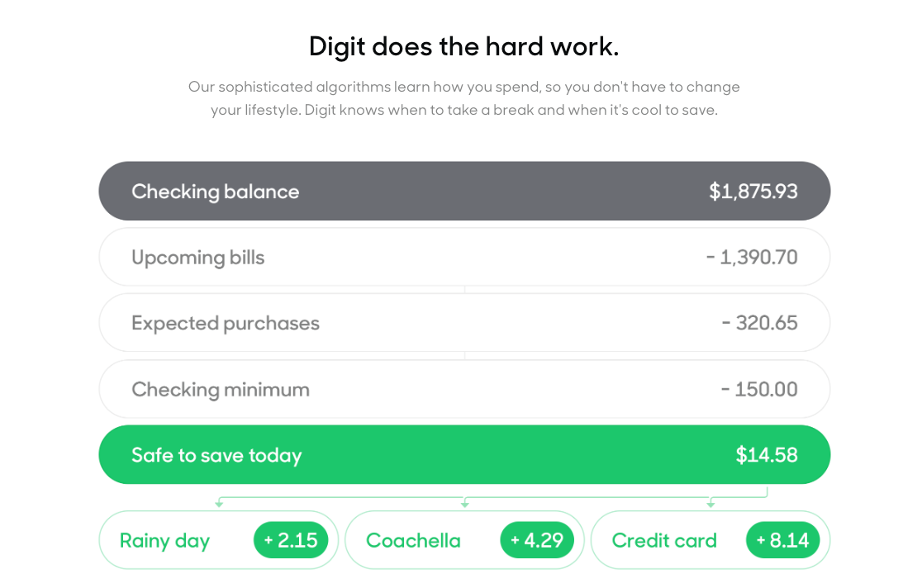Click the Digit does the hard work heading
Screen dimensions: 922x588
click(x=464, y=47)
